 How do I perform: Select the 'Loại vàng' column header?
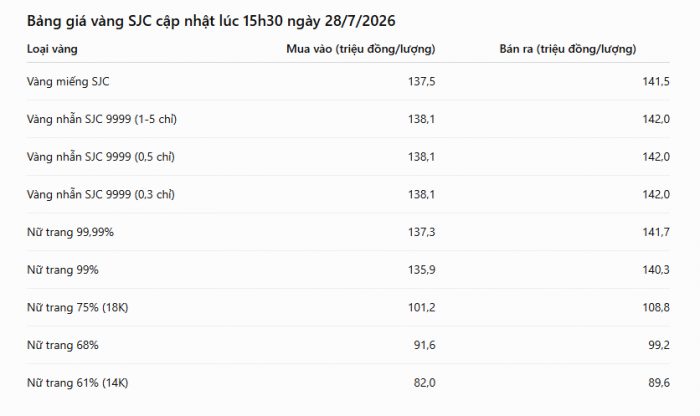pyautogui.click(x=52, y=49)
